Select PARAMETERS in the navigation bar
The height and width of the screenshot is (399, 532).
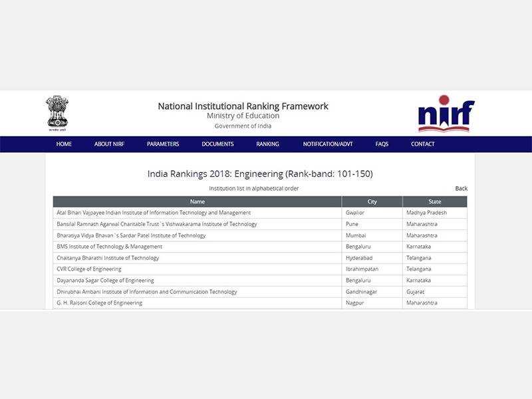coord(163,144)
